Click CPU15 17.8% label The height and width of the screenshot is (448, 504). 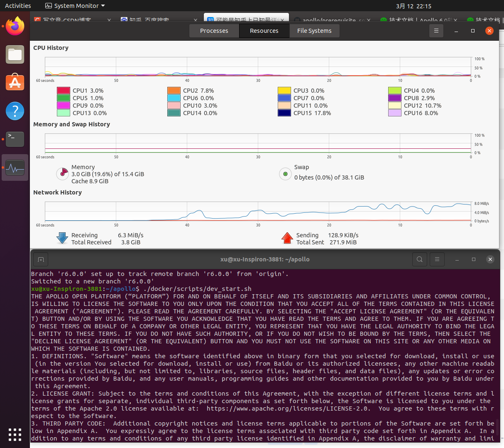(312, 113)
